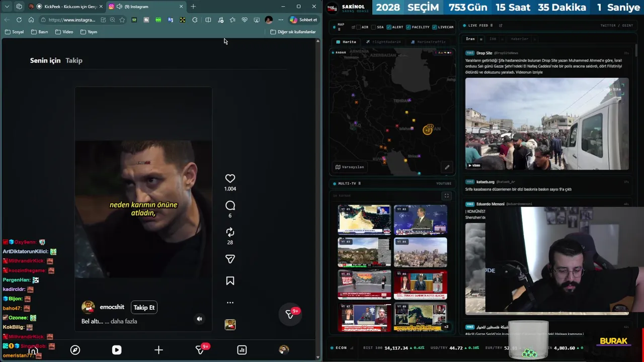This screenshot has width=644, height=362.
Task: Go to browser home page icon
Action: pyautogui.click(x=31, y=20)
